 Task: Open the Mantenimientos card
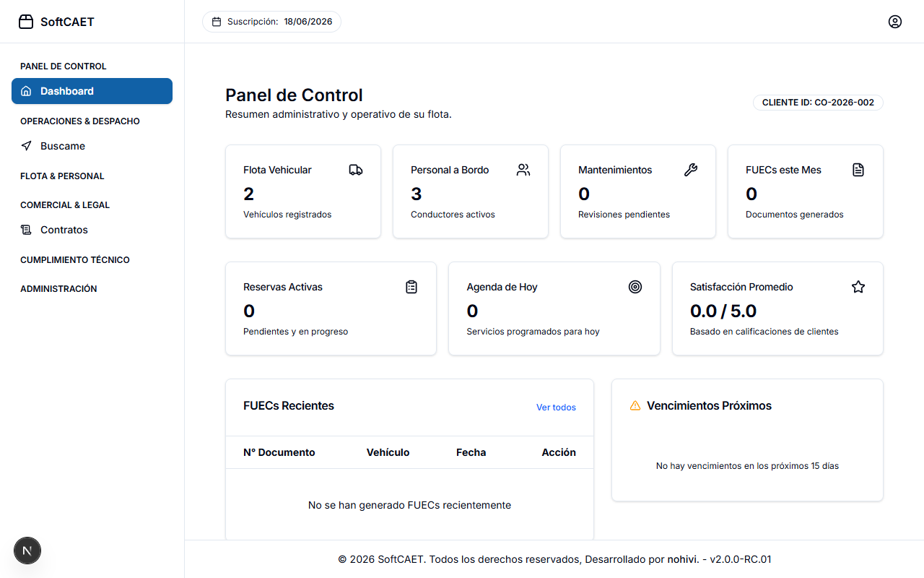click(638, 191)
